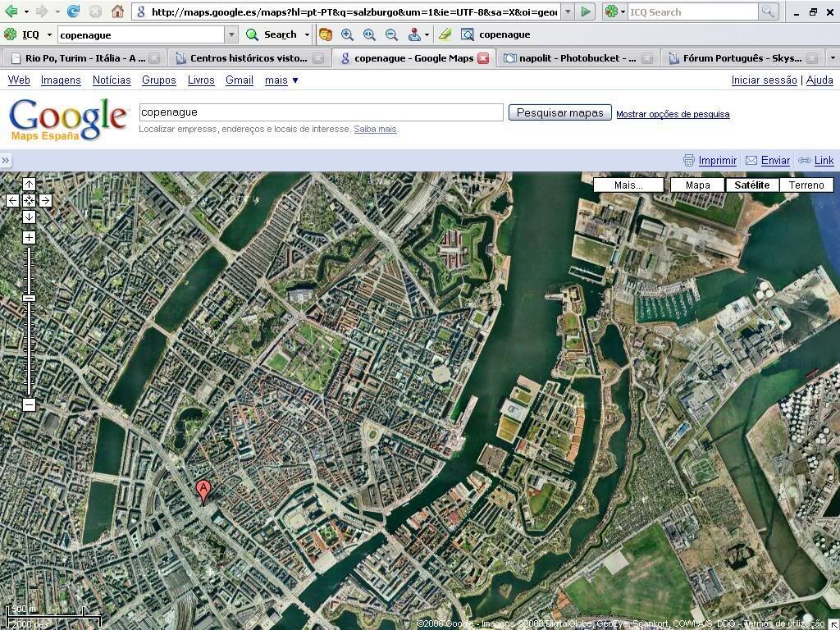Go to the browser home page icon

[117, 11]
